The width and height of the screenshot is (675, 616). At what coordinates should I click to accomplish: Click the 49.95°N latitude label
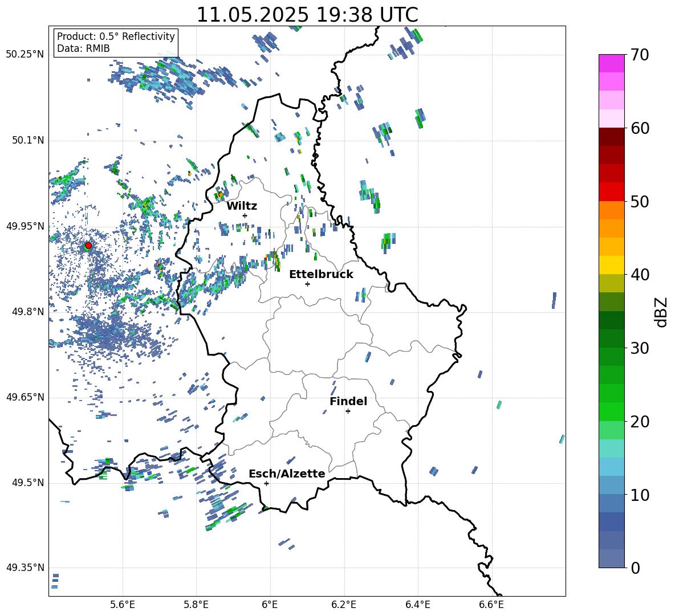[25, 226]
